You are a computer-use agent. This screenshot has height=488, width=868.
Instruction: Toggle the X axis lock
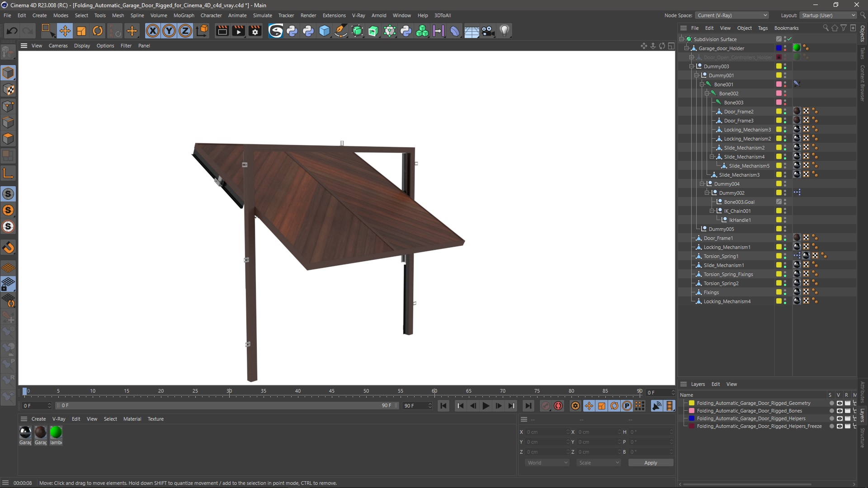click(x=153, y=31)
